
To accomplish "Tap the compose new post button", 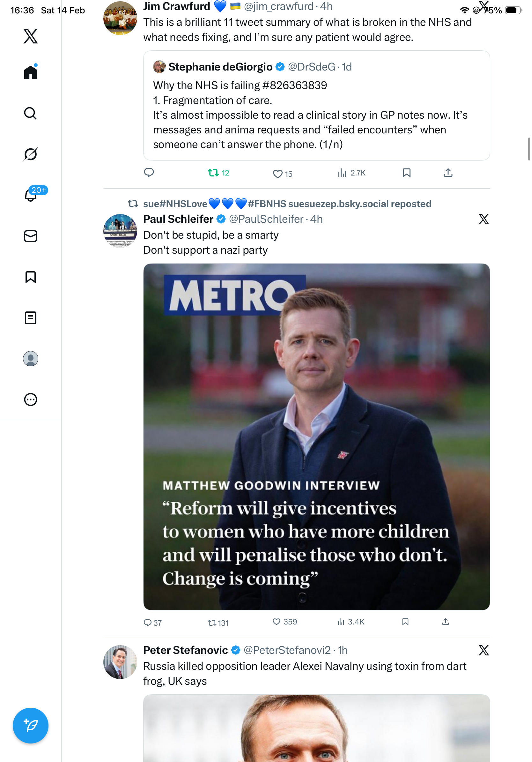I will [x=31, y=725].
